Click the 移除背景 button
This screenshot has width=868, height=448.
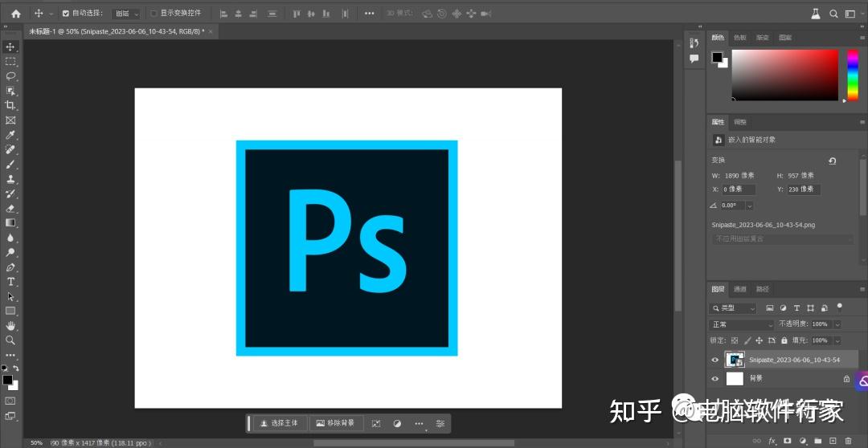336,424
